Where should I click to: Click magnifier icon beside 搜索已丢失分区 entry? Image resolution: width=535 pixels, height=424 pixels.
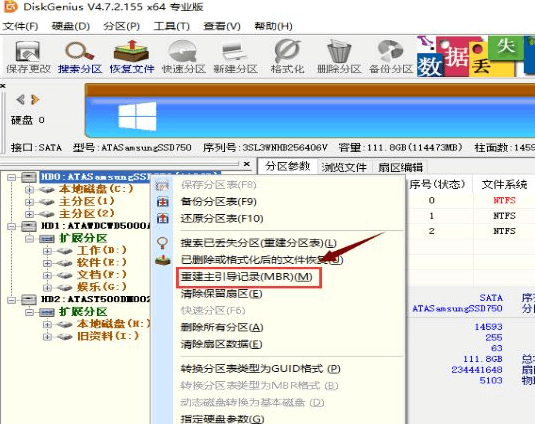(x=162, y=243)
